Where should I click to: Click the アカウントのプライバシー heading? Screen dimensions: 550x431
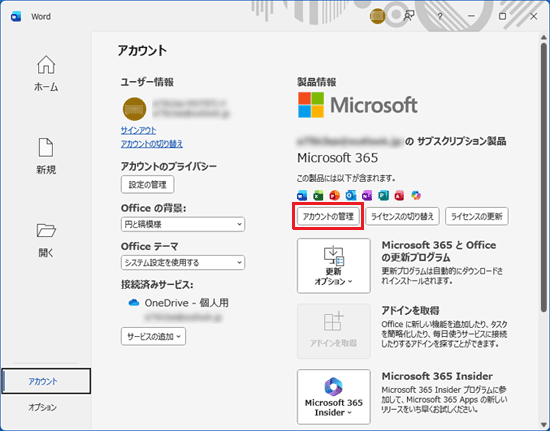pos(169,166)
